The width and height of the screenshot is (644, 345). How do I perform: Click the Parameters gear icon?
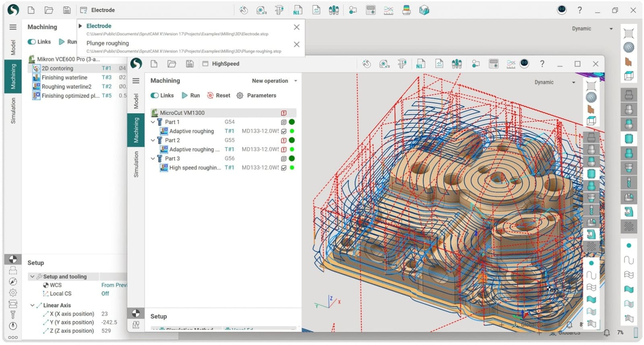(x=240, y=95)
